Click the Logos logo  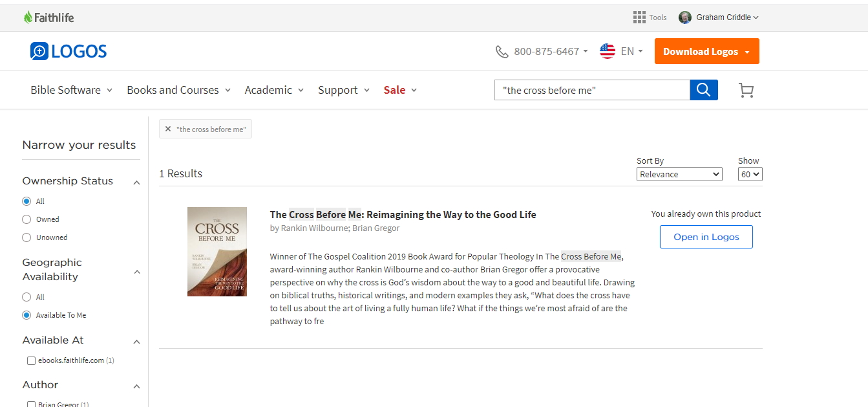pyautogui.click(x=69, y=52)
